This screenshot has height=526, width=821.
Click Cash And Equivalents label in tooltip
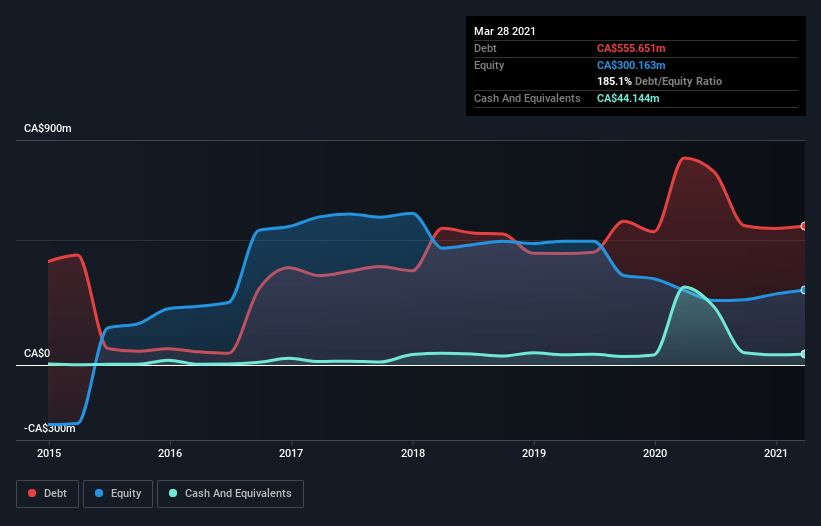point(527,98)
